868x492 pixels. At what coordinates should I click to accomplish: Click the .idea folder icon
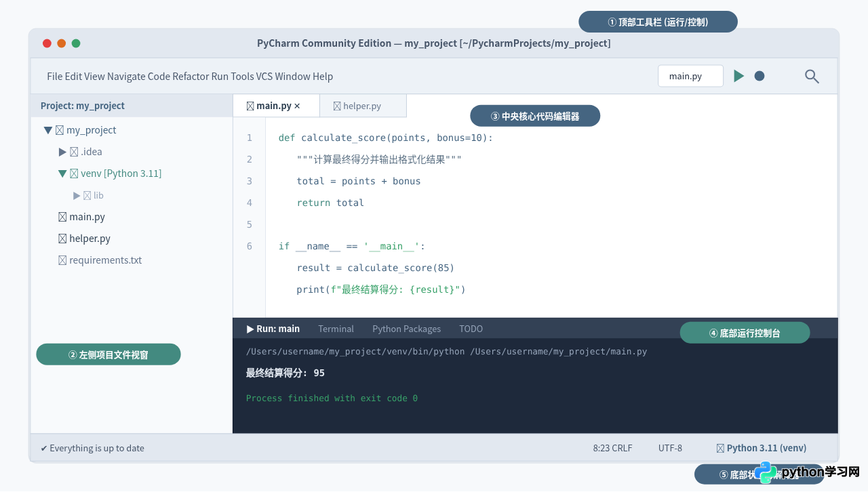[74, 152]
